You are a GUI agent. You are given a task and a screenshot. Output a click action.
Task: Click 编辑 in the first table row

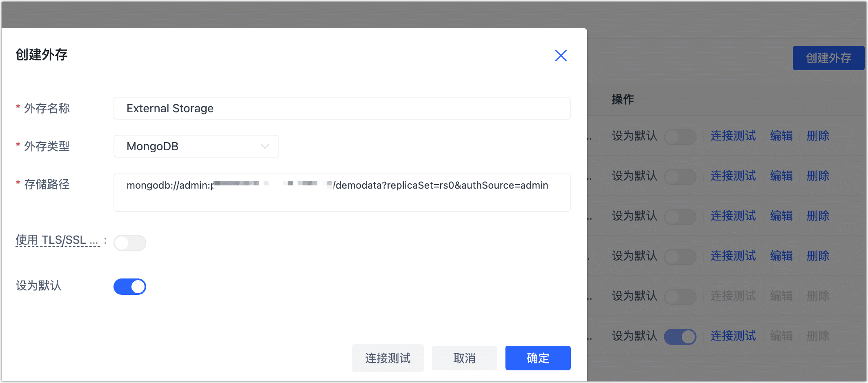[x=781, y=136]
